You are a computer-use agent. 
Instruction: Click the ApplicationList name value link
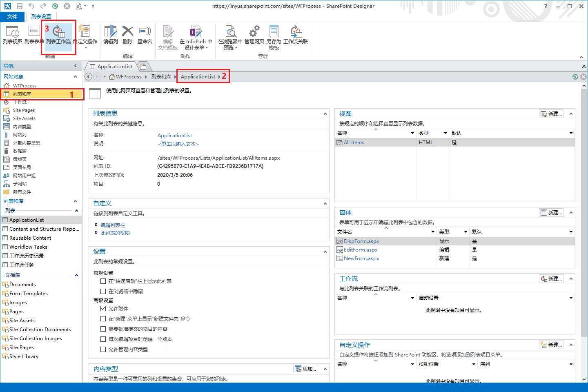(x=175, y=136)
